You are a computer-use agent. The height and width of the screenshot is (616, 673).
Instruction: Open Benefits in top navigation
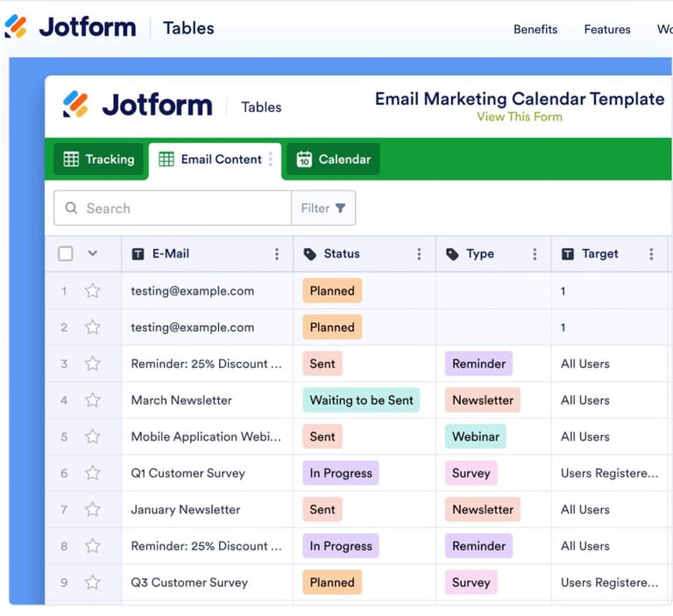535,29
